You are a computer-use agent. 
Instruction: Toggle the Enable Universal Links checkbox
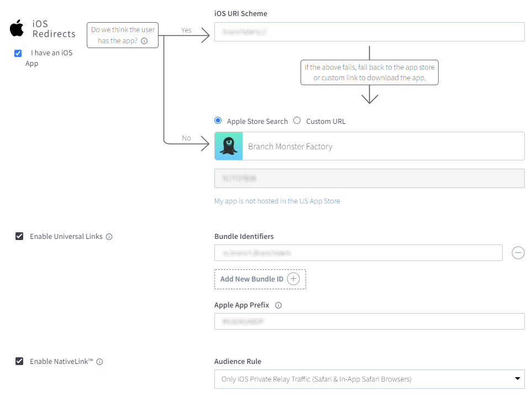(x=19, y=236)
